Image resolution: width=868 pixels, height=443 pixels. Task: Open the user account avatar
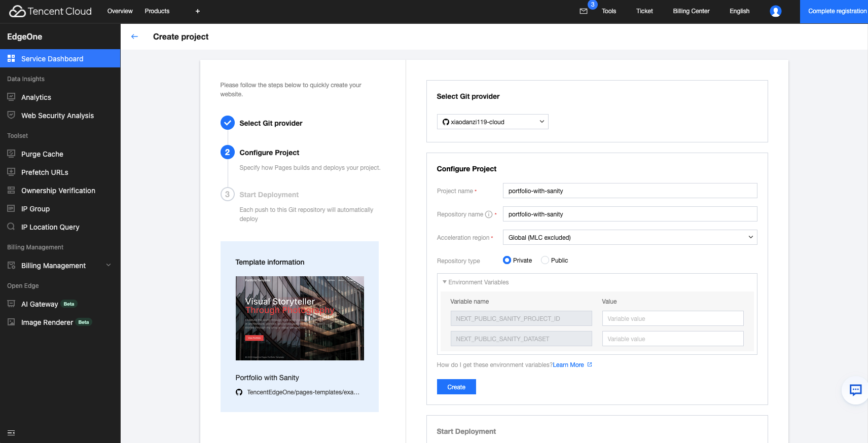(775, 11)
